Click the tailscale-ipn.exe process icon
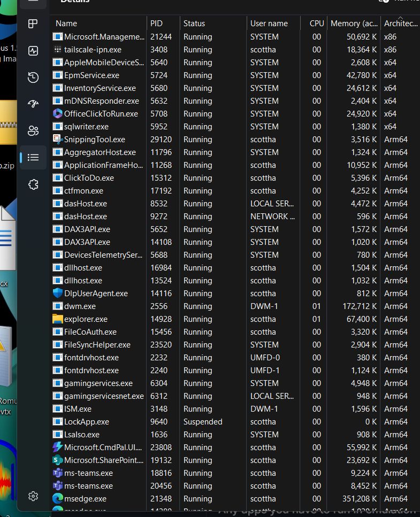 [57, 50]
